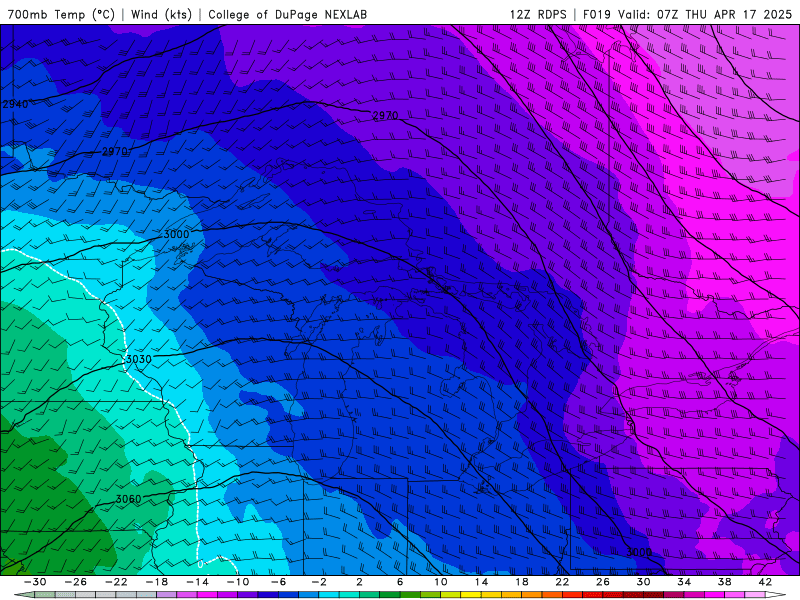Click the 2940 height contour label
Screen dimensions: 800x600
(x=15, y=104)
